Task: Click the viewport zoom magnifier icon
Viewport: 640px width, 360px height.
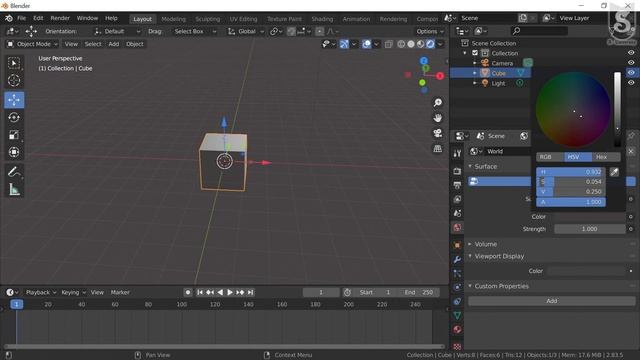Action: click(438, 102)
